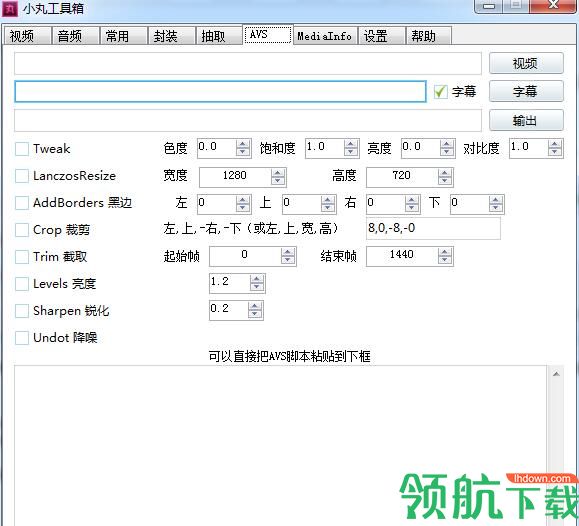Increase 下 border value up arrow
Image resolution: width=579 pixels, height=526 pixels.
pyautogui.click(x=496, y=200)
